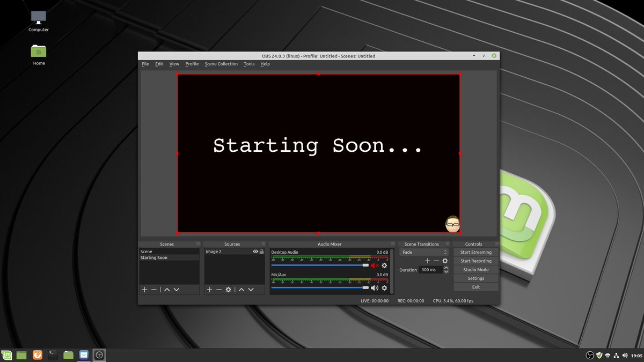The width and height of the screenshot is (644, 362).
Task: Increase transition duration stepper
Action: coord(446,268)
